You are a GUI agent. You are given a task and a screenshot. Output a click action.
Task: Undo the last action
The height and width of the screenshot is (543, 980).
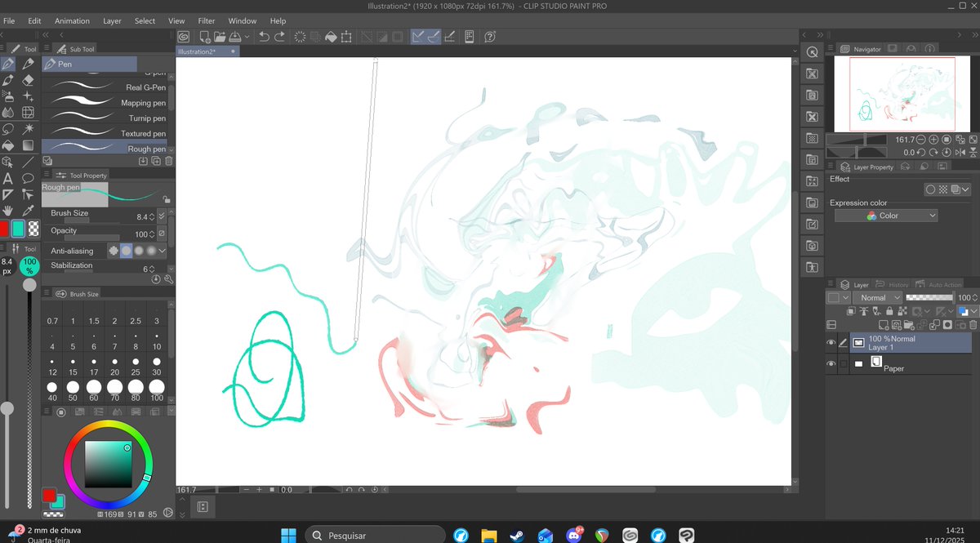tap(264, 37)
